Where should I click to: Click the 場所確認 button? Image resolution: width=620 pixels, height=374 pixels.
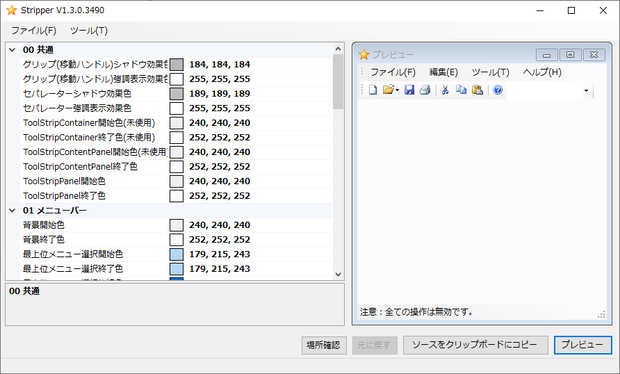[x=324, y=345]
